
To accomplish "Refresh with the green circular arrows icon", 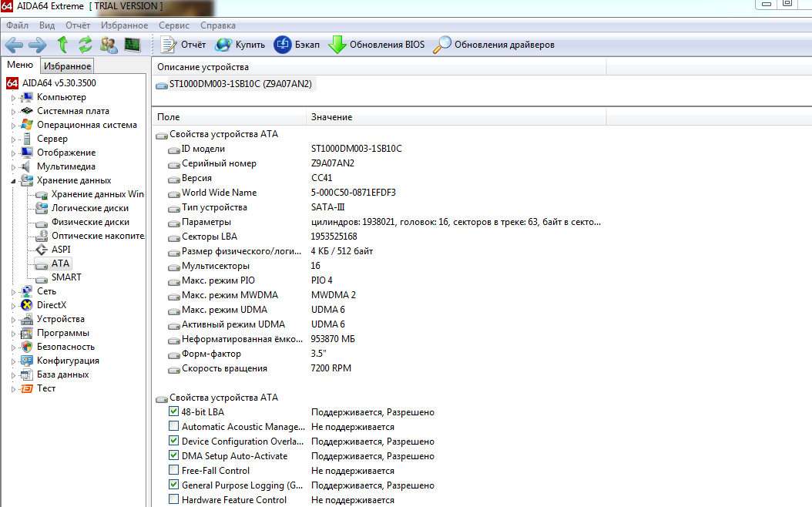I will 85,45.
